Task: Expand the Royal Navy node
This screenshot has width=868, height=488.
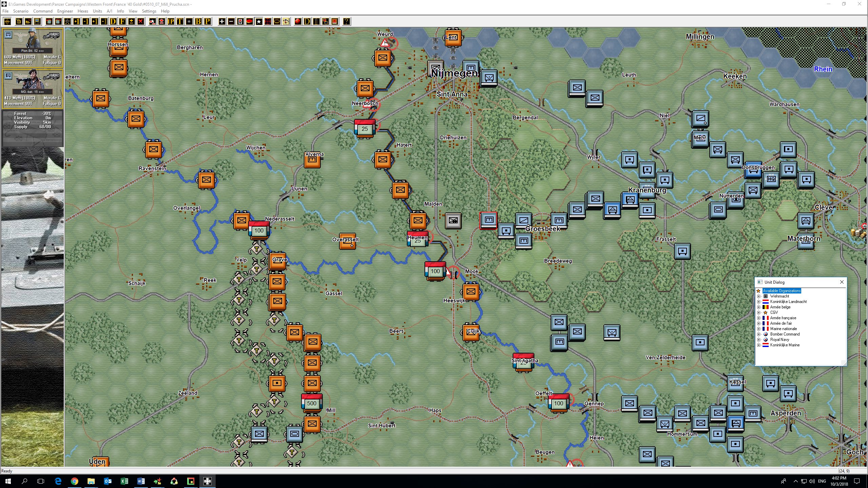Action: [x=759, y=340]
